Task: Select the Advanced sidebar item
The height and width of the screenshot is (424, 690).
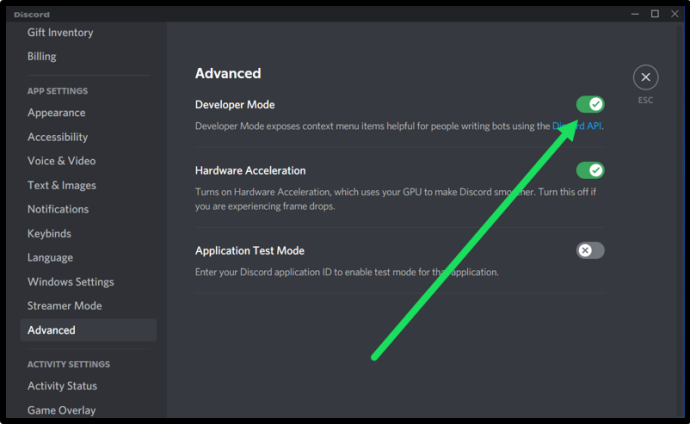Action: 88,330
